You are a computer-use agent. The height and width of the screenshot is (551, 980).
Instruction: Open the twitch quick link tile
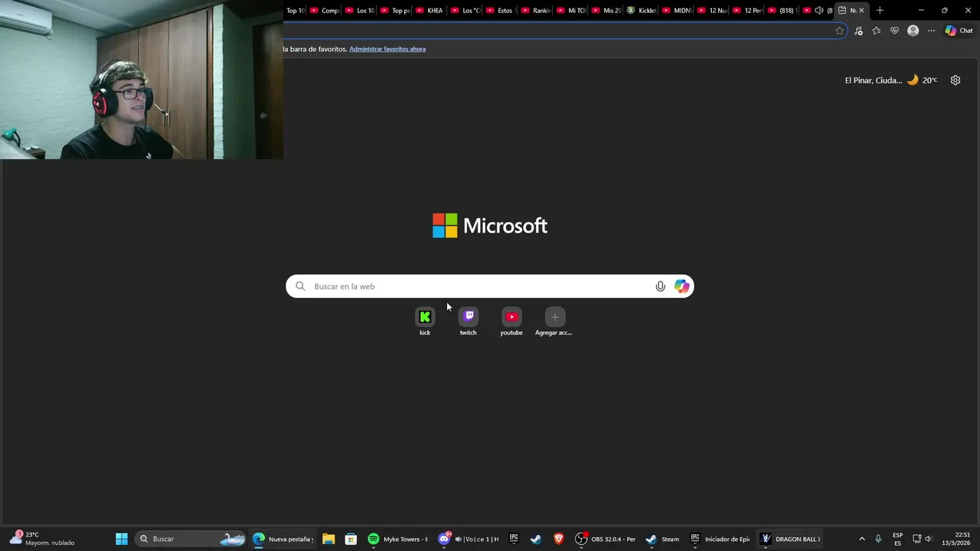coord(469,321)
